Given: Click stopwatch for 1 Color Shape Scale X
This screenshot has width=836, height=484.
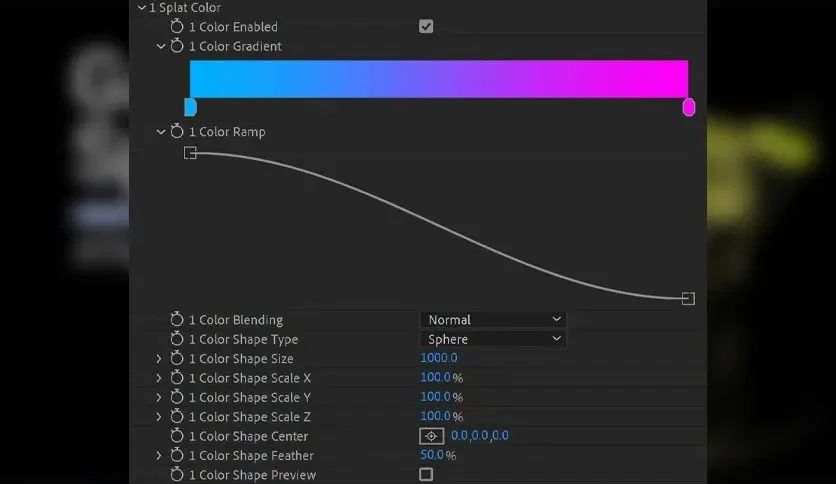Looking at the screenshot, I should [x=176, y=377].
